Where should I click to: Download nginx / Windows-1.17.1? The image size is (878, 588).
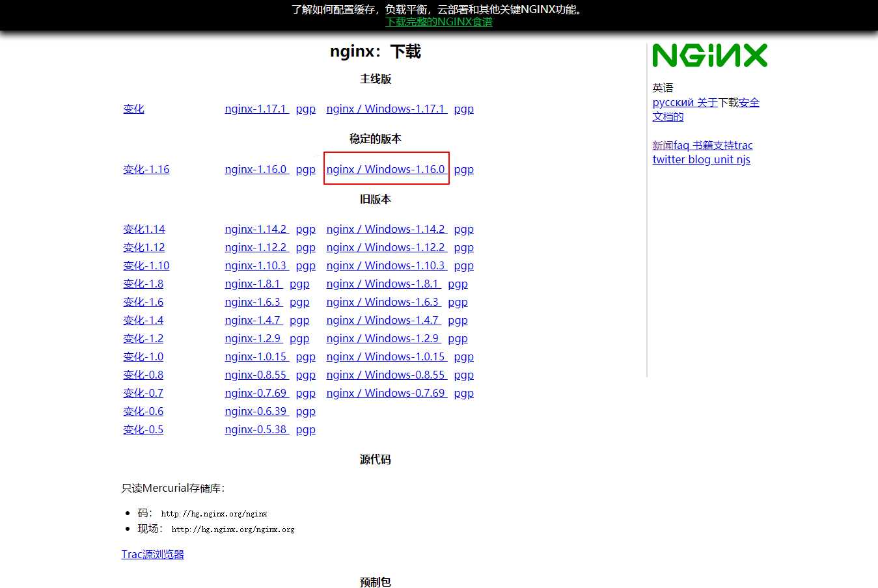click(387, 109)
